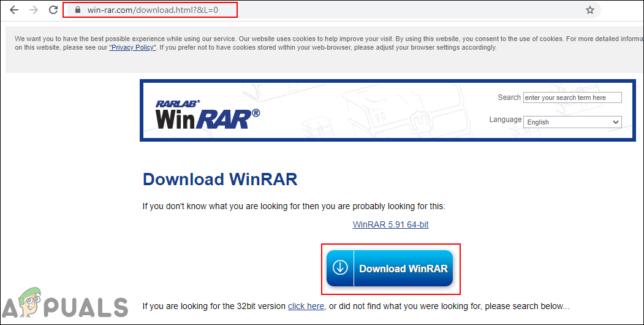Click the search term input field
This screenshot has height=325, width=644.
click(x=572, y=97)
